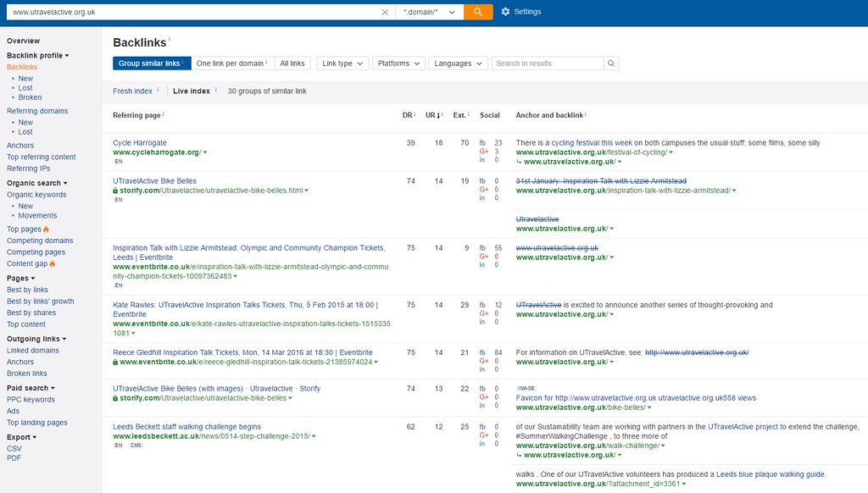Clear the domain search field with X
This screenshot has width=868, height=493.
(386, 12)
